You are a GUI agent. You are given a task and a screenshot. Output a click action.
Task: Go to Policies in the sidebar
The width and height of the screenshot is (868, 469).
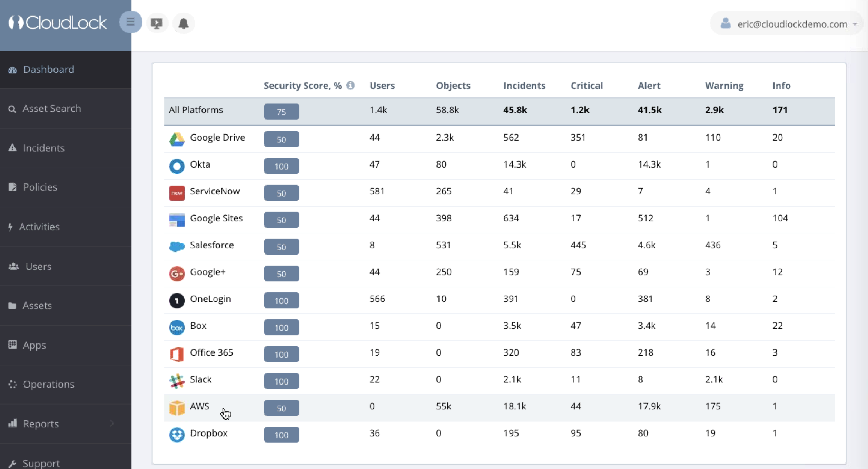[40, 187]
